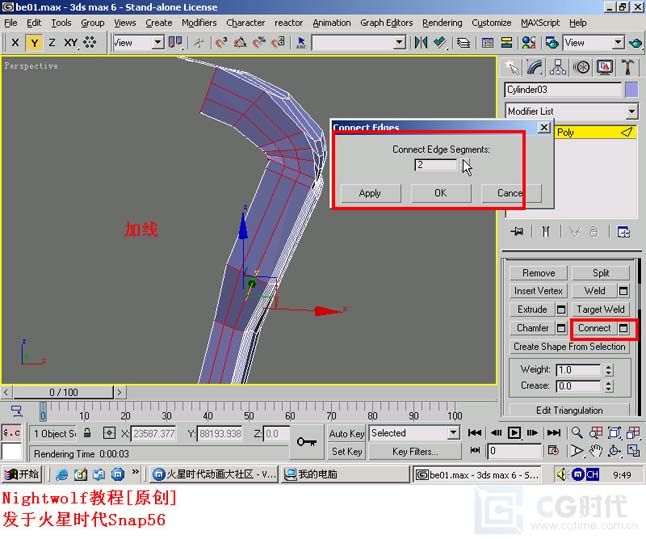Restrict transform to the Y axis
This screenshot has height=539, width=646.
34,42
